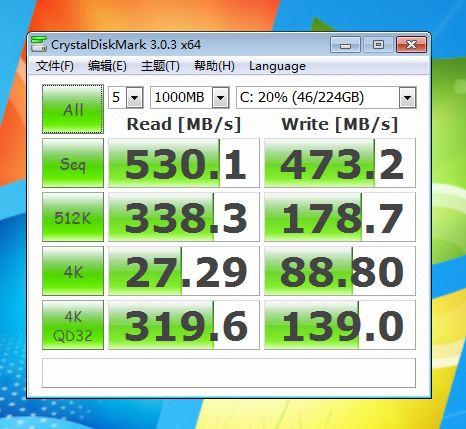
Task: Open the 帮助(H) menu
Action: 214,66
